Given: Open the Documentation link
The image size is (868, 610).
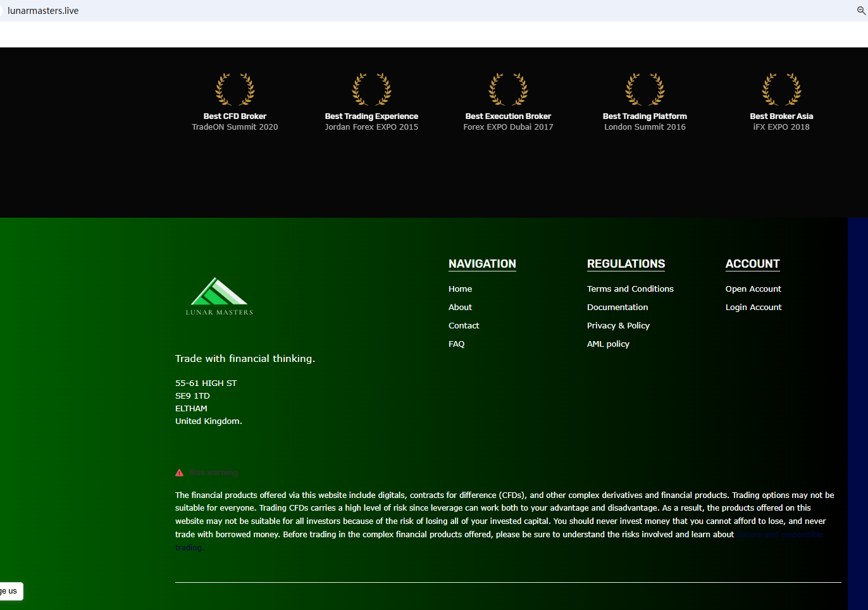Looking at the screenshot, I should (x=617, y=308).
